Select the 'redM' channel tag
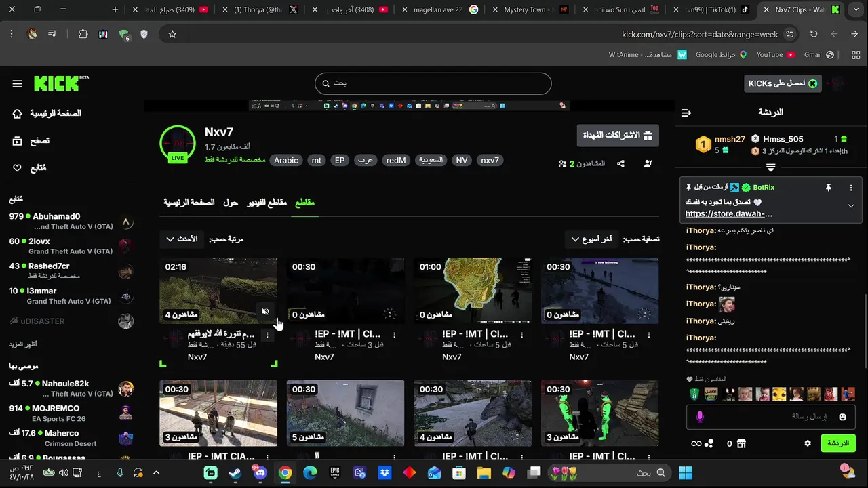The image size is (868, 488). [x=396, y=161]
